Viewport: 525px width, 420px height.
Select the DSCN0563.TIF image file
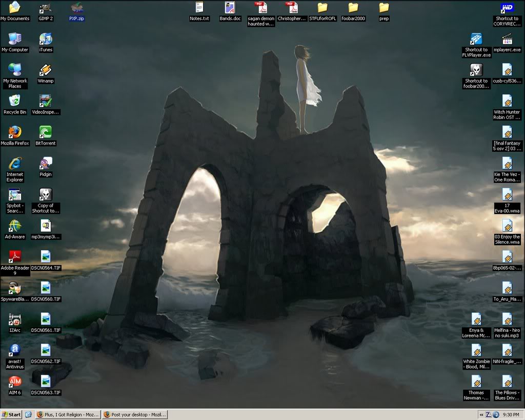click(46, 381)
